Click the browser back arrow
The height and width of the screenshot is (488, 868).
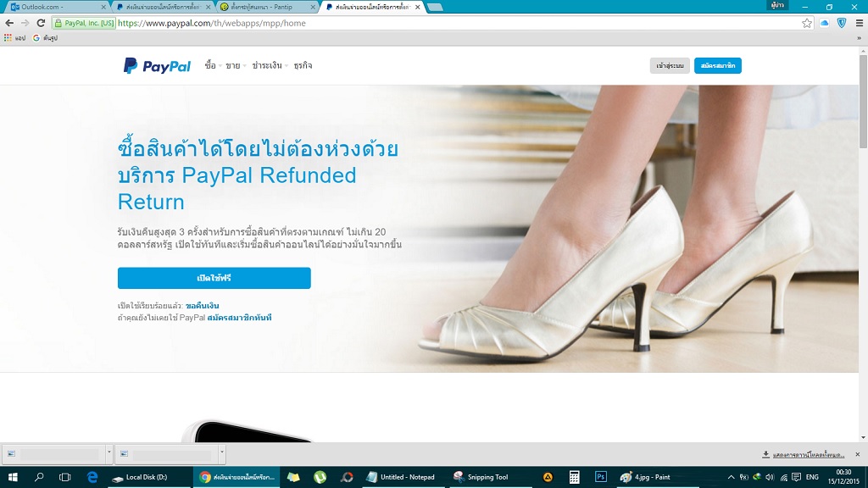coord(9,23)
